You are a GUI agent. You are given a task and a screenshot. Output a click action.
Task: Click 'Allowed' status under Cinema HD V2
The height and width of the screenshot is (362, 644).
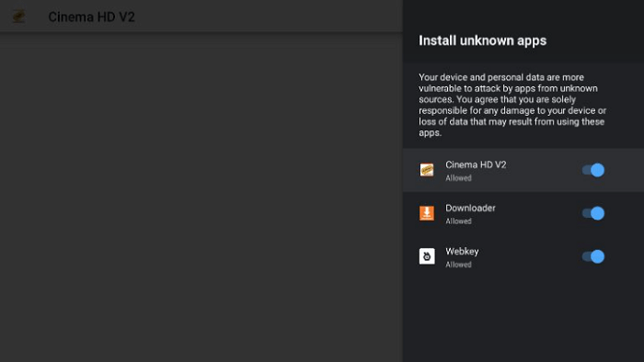click(x=458, y=178)
